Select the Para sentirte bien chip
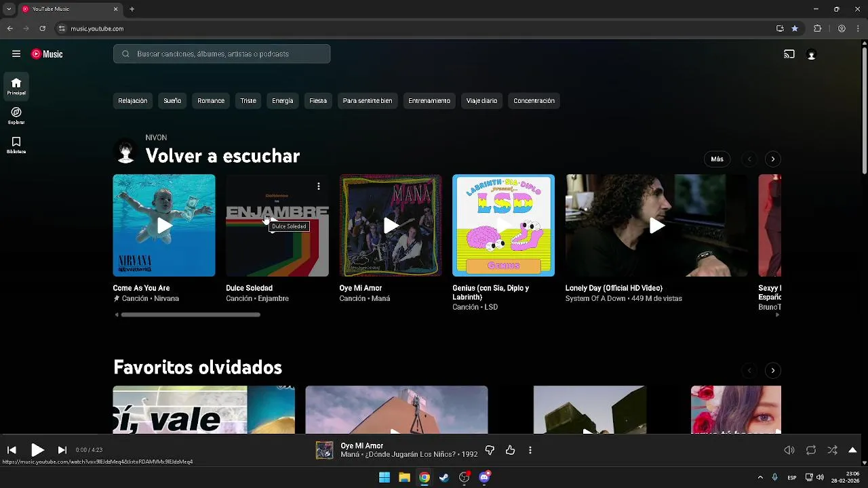The width and height of the screenshot is (868, 488). click(x=368, y=101)
